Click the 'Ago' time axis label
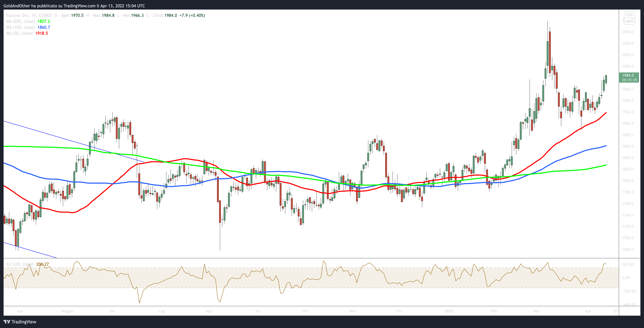The width and height of the screenshot is (644, 328). click(x=209, y=311)
